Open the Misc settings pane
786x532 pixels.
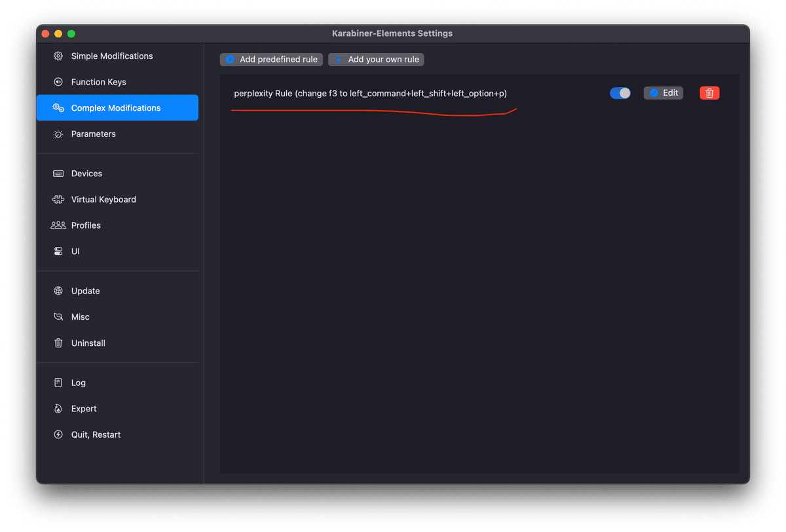coord(81,317)
